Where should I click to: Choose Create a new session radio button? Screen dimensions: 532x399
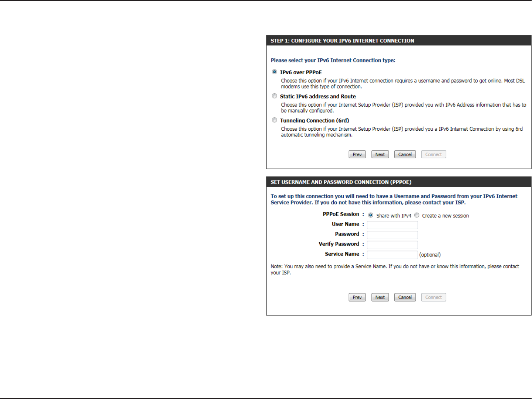click(417, 215)
